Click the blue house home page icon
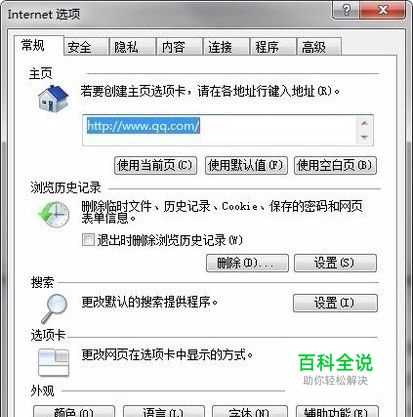 click(53, 98)
